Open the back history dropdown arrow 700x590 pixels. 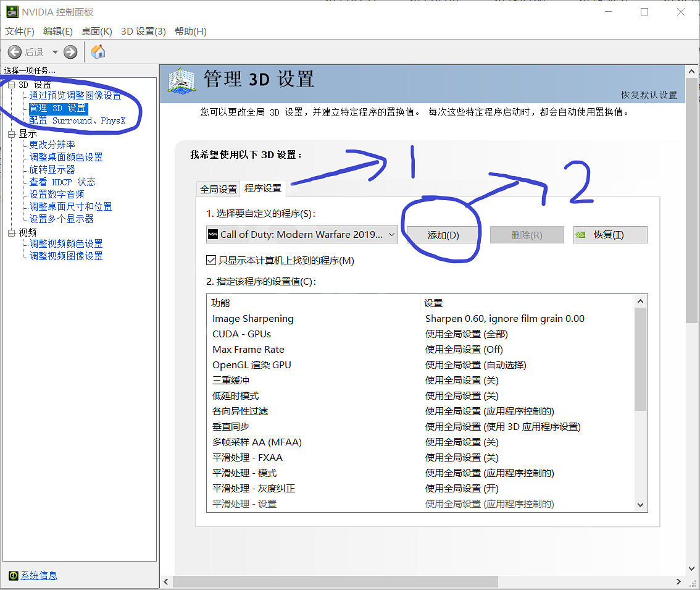[x=55, y=52]
